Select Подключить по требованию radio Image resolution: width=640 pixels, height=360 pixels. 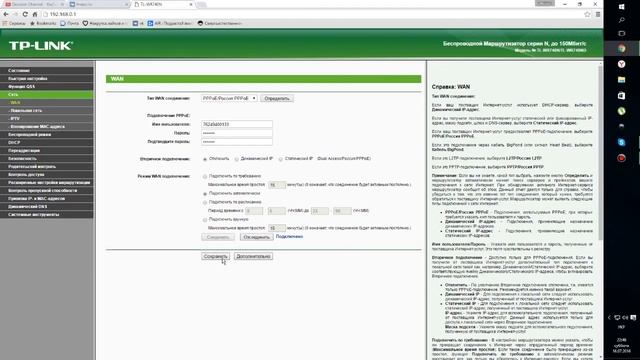pos(205,176)
